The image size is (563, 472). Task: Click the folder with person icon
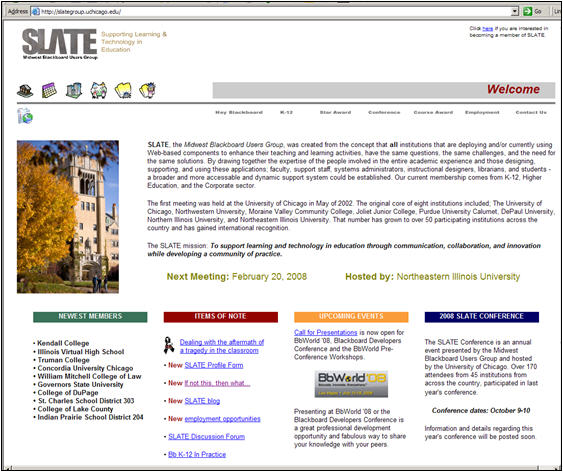point(148,90)
